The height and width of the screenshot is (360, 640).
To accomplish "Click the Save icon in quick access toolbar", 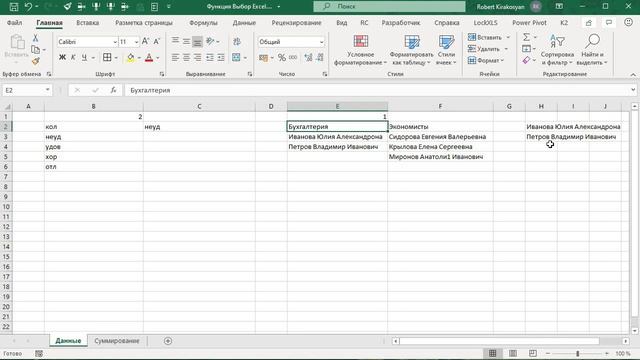I will tap(13, 7).
